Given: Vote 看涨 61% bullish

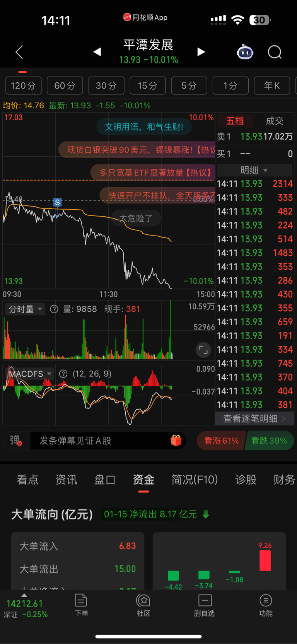Looking at the screenshot, I should pos(221,441).
